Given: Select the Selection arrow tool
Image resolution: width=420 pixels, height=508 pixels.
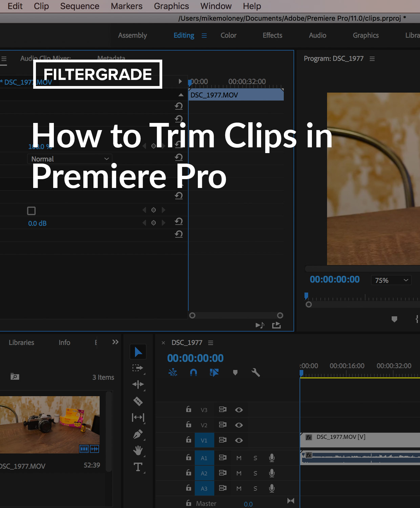Looking at the screenshot, I should point(138,352).
